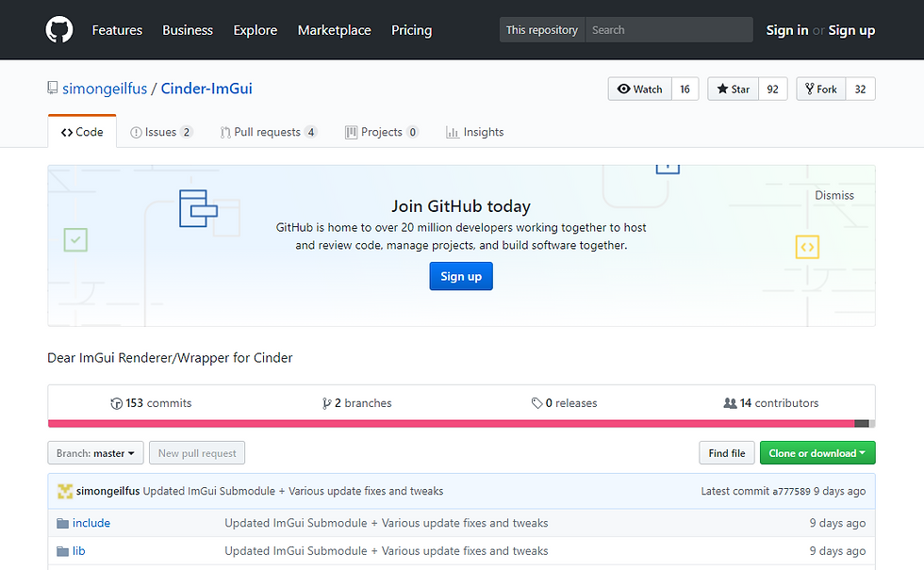Click the repository book icon beside simongeilfus

coord(53,89)
